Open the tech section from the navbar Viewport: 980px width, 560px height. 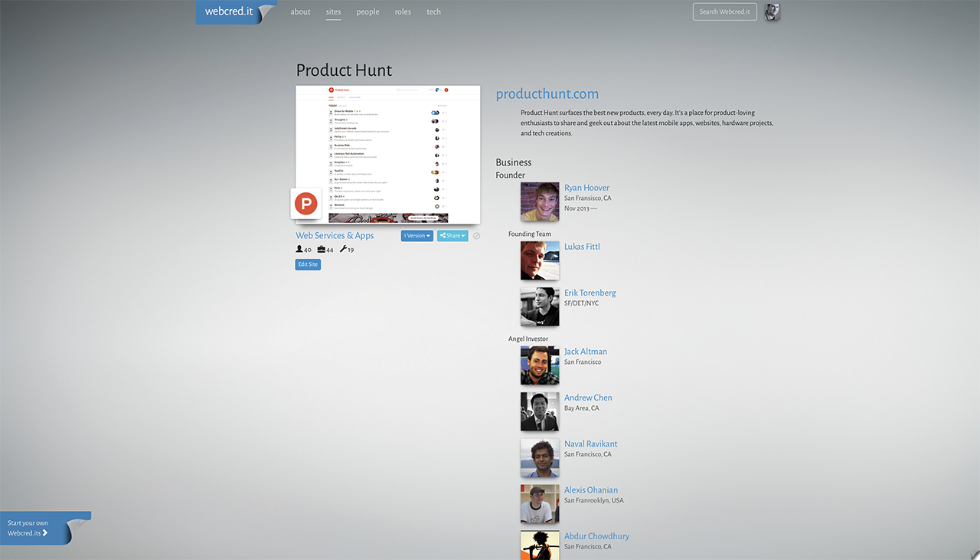pos(433,11)
